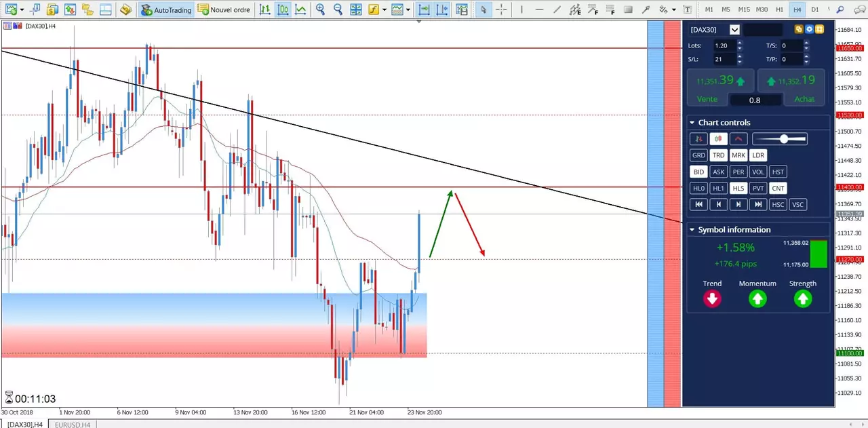The height and width of the screenshot is (428, 868).
Task: Tile chart windows icon
Action: click(356, 9)
